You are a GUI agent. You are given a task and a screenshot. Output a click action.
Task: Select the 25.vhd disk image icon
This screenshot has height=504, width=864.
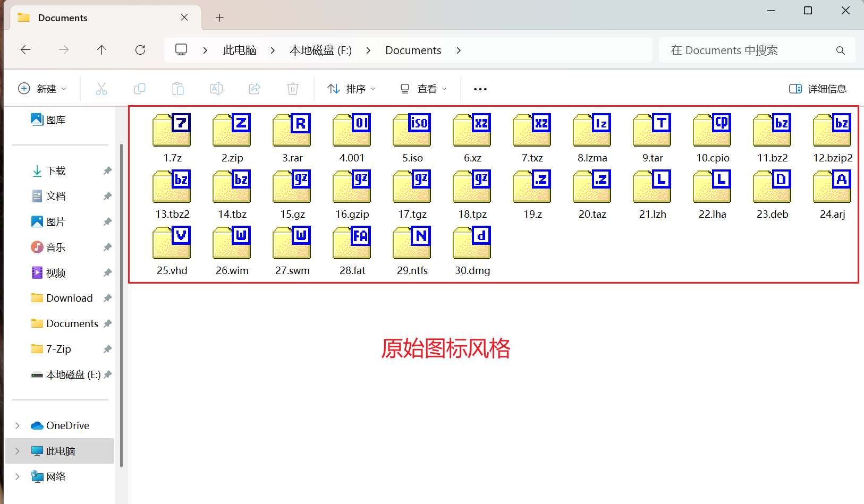click(x=172, y=243)
